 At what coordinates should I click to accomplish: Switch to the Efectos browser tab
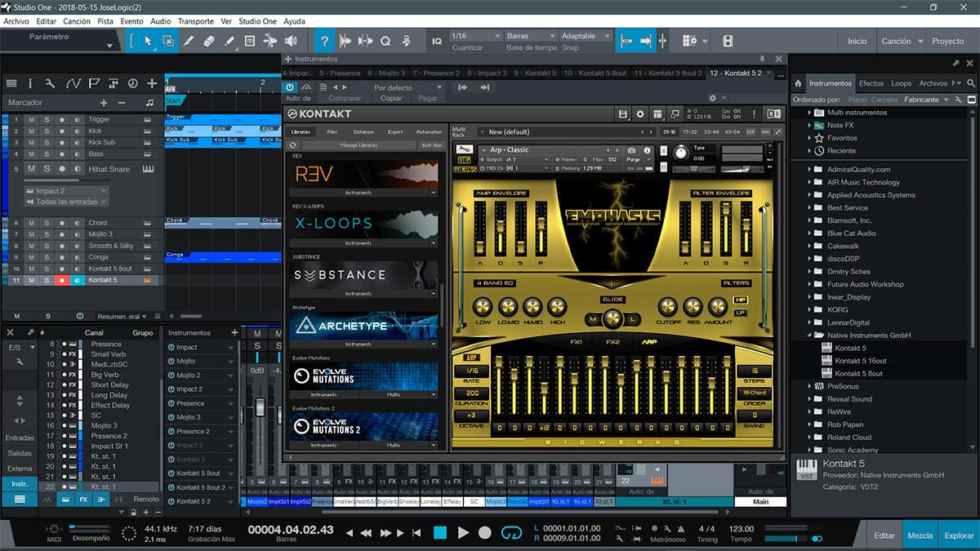click(871, 83)
